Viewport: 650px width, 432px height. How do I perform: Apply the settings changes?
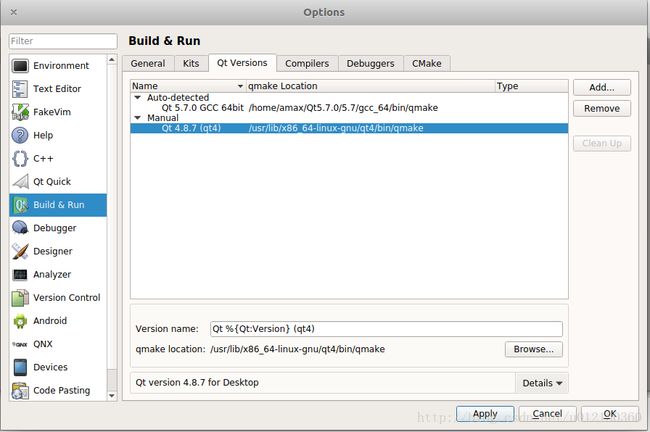pyautogui.click(x=485, y=414)
